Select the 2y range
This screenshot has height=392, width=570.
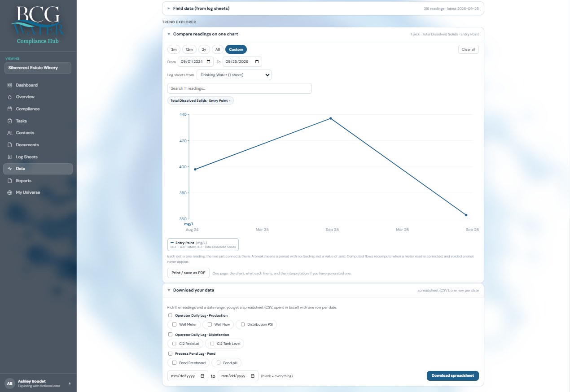(x=204, y=49)
